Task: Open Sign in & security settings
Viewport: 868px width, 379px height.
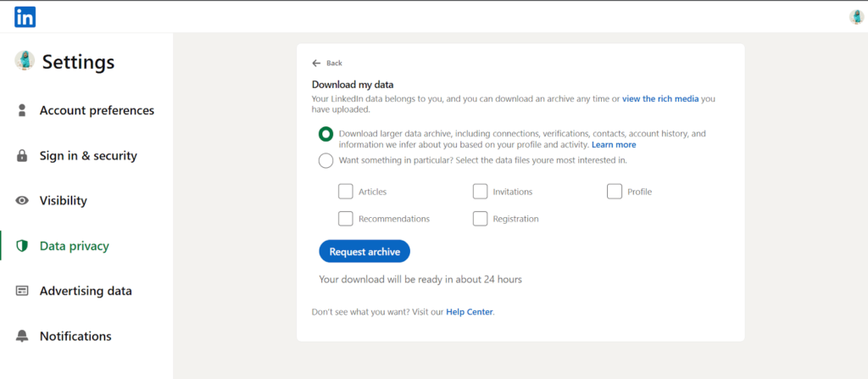Action: coord(88,156)
